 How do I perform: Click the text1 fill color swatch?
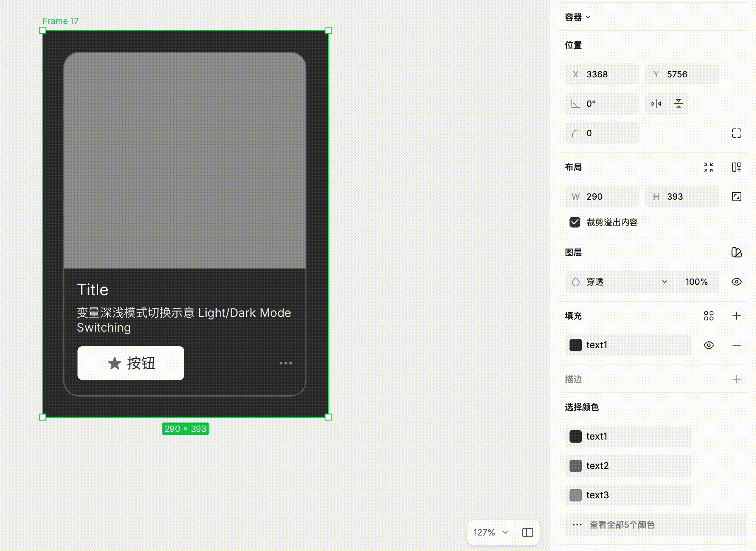point(576,345)
